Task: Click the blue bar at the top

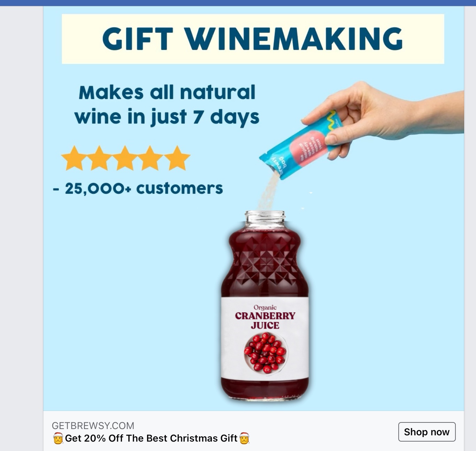Action: 238,3
